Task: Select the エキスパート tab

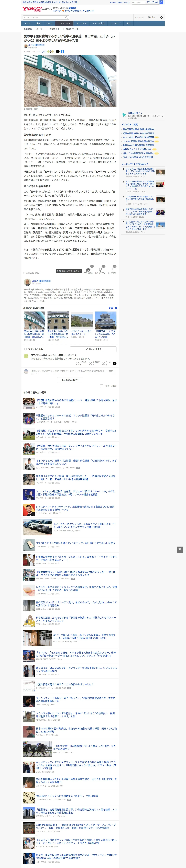Action: (64, 24)
